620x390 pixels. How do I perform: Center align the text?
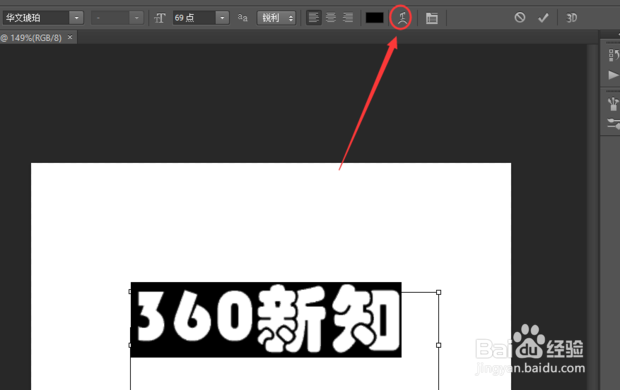331,17
